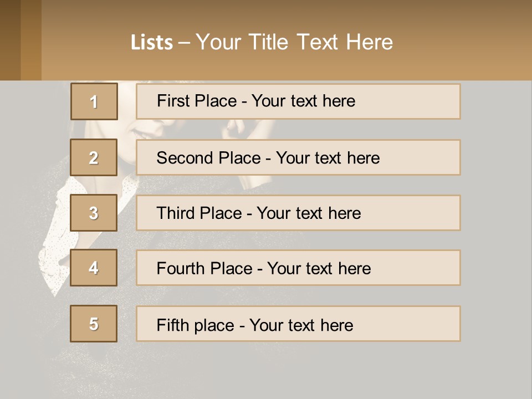Click the "First Place - Your text here" box
This screenshot has width=532, height=399.
point(298,101)
